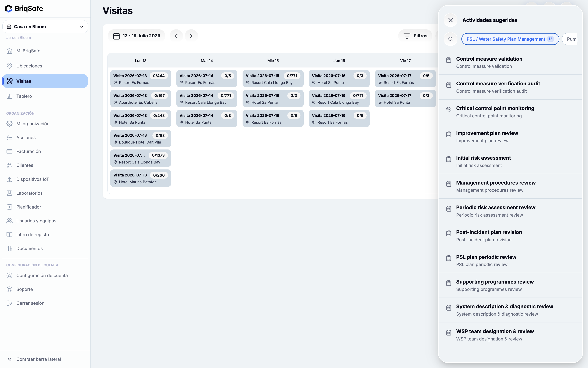Click the Planificador calendar icon
This screenshot has height=368, width=588.
point(9,207)
